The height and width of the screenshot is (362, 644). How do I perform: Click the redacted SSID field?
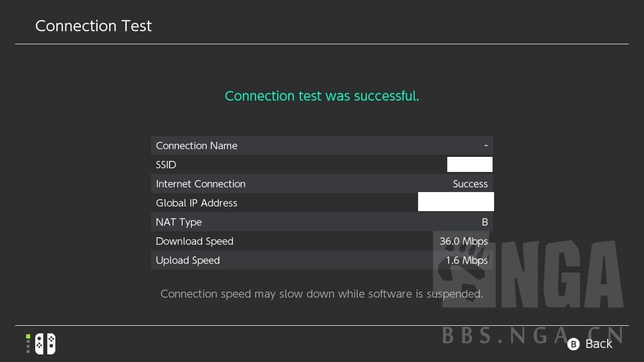(x=469, y=164)
